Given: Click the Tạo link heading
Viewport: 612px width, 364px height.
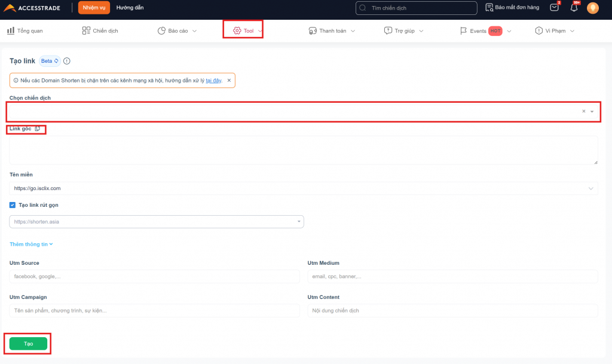Looking at the screenshot, I should point(22,61).
